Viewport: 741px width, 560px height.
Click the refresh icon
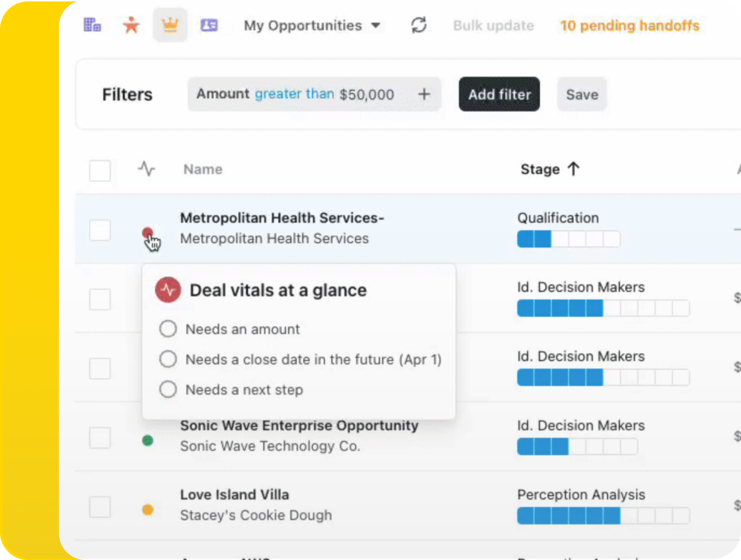coord(419,25)
